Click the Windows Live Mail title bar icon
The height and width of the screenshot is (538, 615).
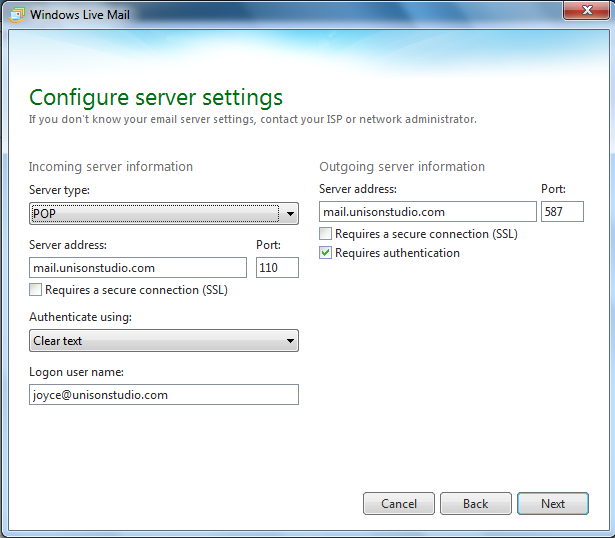(17, 15)
